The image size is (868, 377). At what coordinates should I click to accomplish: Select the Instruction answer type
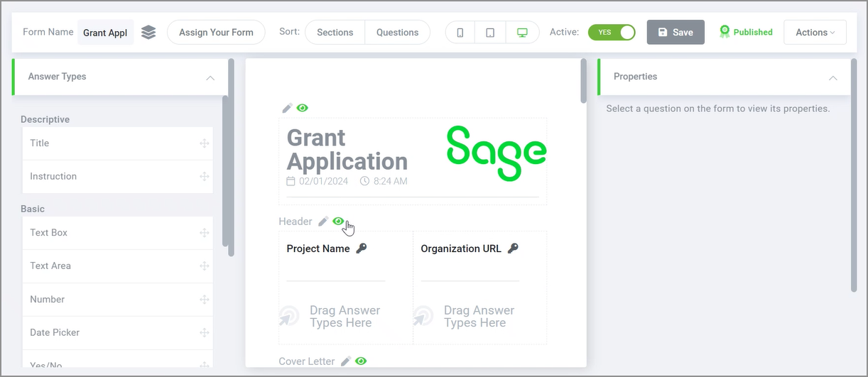tap(118, 177)
